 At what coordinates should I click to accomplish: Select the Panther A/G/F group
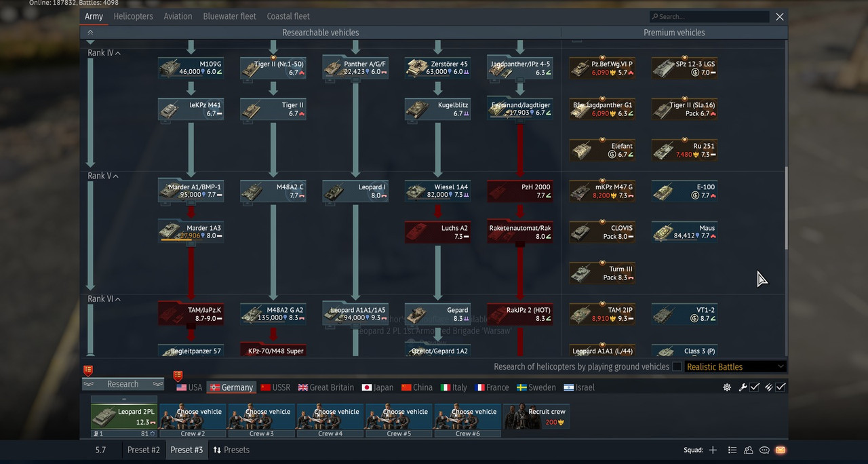click(355, 68)
